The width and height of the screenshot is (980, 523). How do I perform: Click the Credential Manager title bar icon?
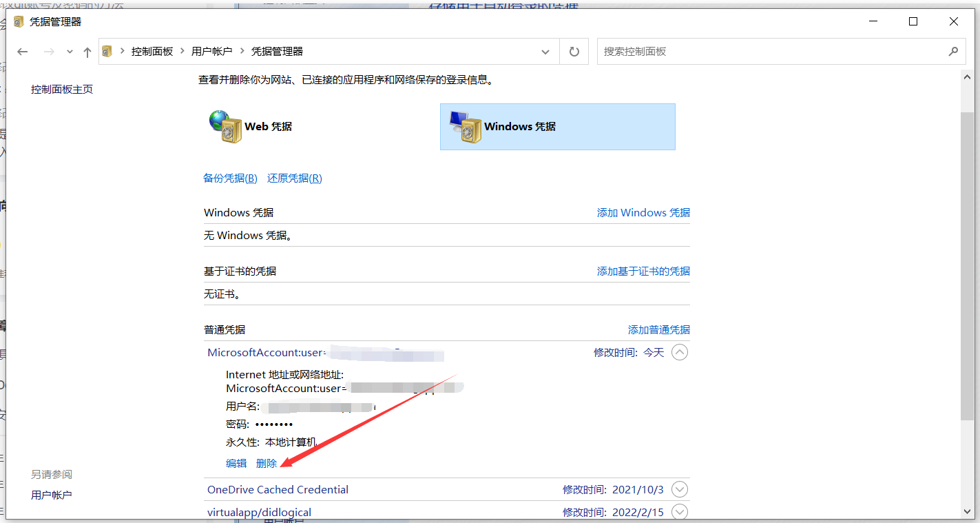(19, 21)
